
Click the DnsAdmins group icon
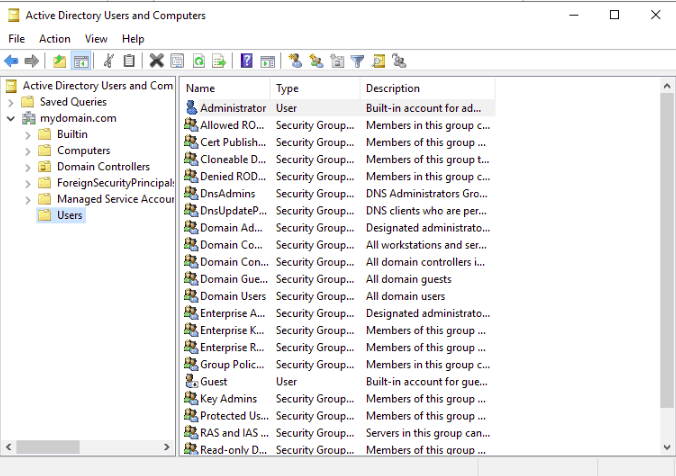pos(191,193)
